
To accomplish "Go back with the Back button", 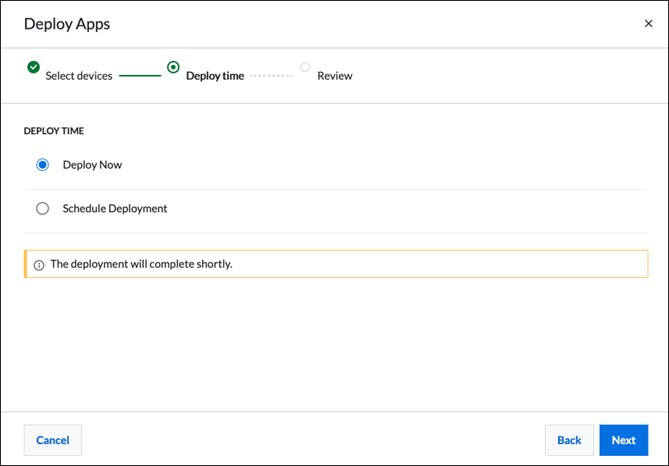I will (x=569, y=440).
